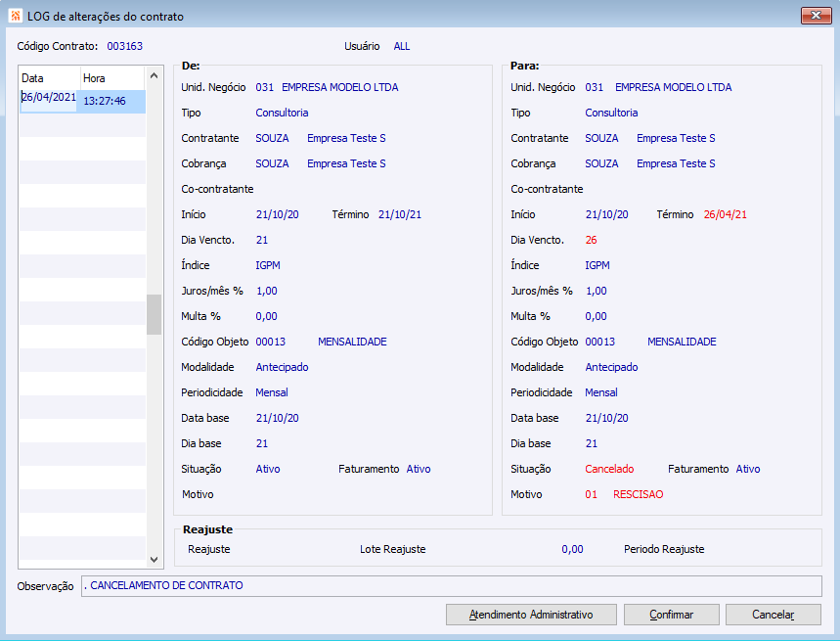Click Índice IGPM in De panel
The width and height of the screenshot is (840, 641).
click(x=268, y=265)
